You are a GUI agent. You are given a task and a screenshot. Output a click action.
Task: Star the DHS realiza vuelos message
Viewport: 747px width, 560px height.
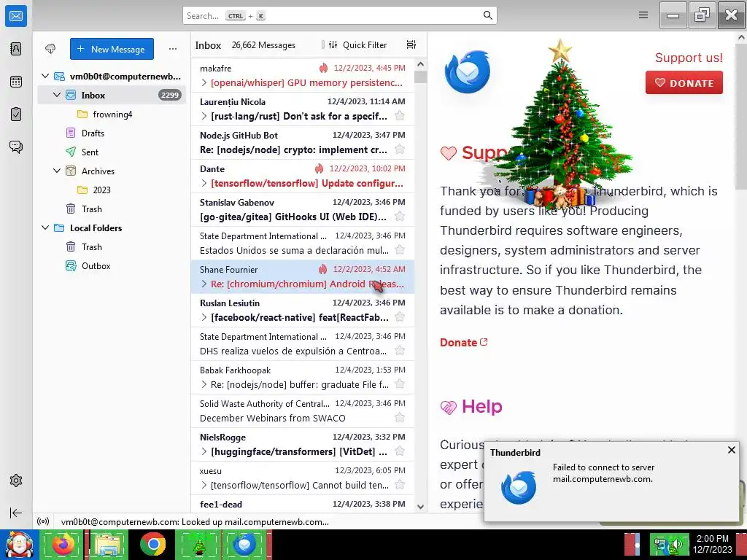(x=400, y=351)
